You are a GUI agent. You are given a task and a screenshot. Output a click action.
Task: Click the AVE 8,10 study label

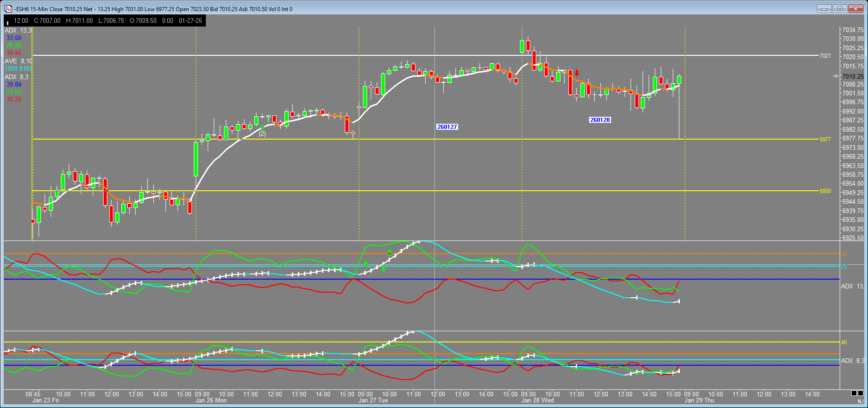(18, 61)
